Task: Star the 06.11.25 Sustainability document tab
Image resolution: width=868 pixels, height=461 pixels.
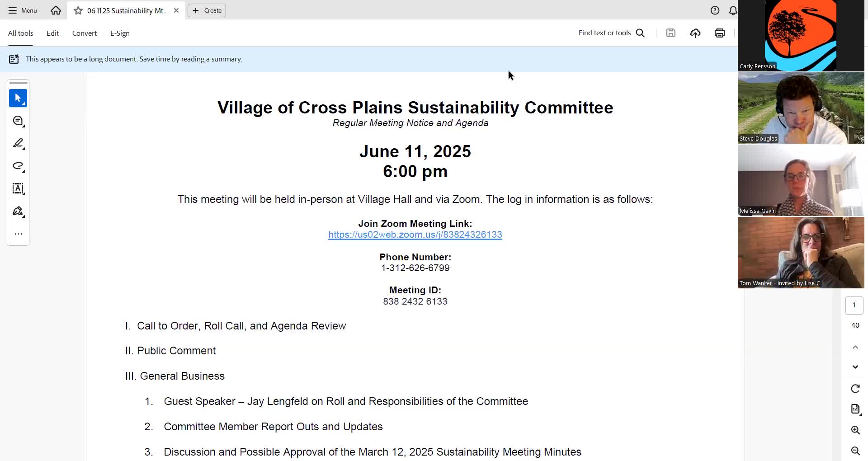Action: 78,10
